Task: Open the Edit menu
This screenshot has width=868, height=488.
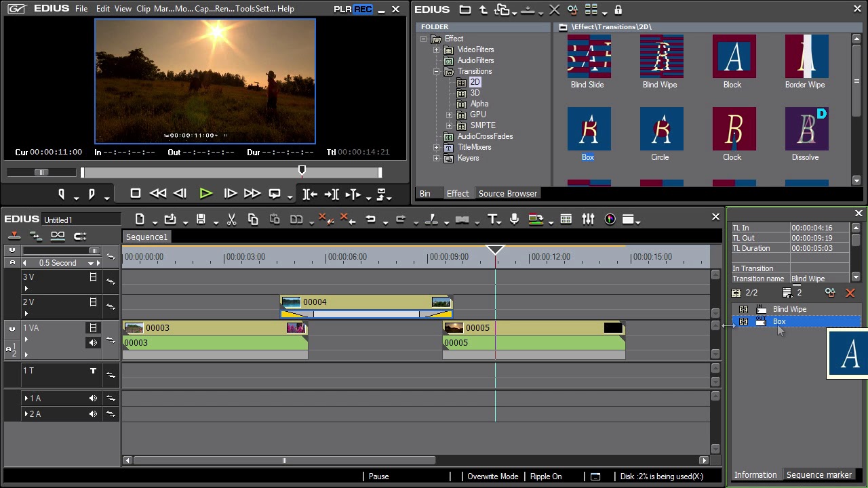Action: pyautogui.click(x=103, y=9)
